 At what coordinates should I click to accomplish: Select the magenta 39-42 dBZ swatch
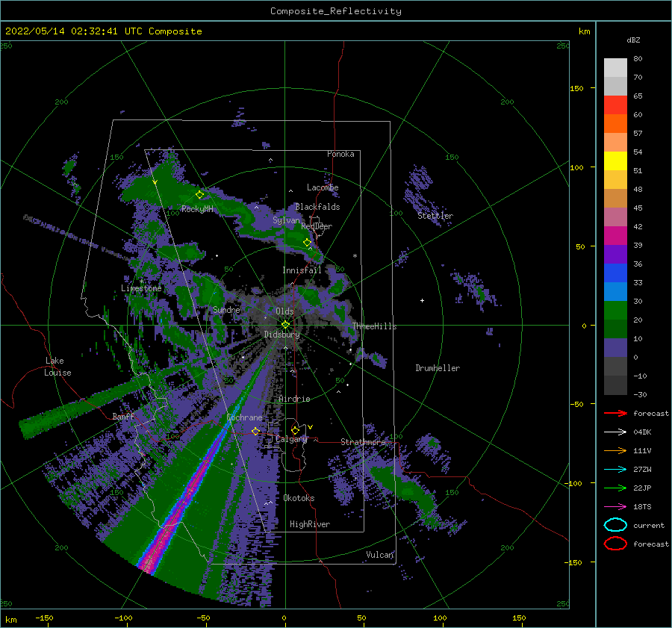pyautogui.click(x=615, y=236)
